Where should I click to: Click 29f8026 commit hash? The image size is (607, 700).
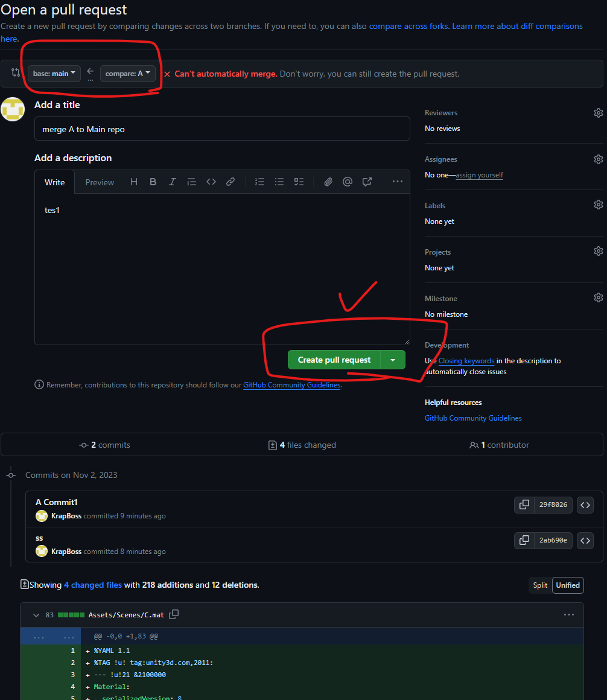click(553, 505)
